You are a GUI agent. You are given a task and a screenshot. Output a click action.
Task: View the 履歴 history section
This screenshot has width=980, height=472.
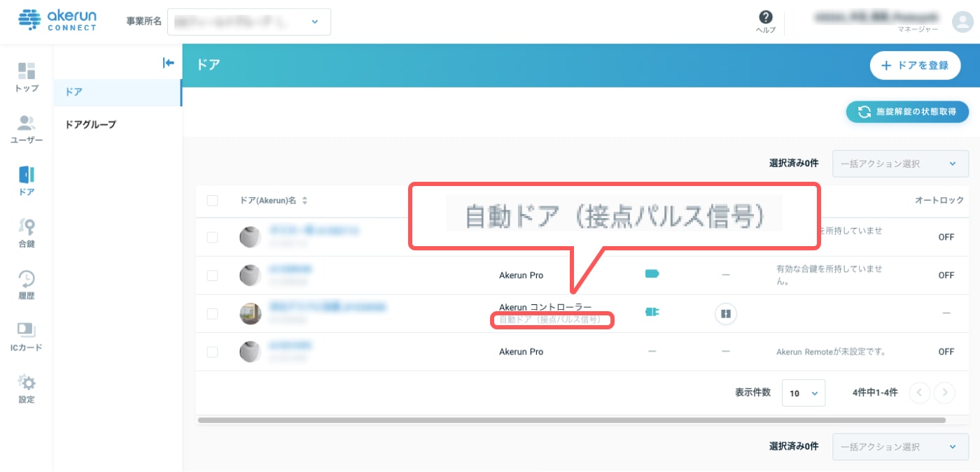pos(27,285)
